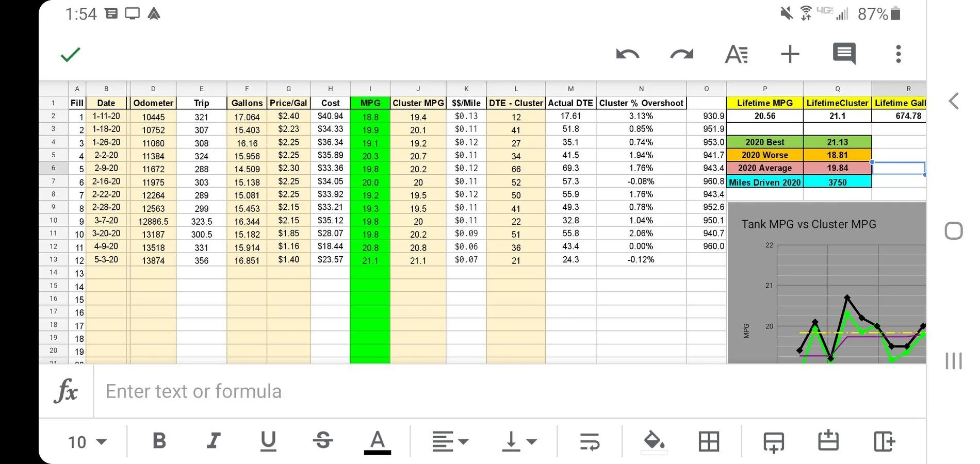Select the Cluster % Overshoot header
Viewport: 980px width, 464px height.
coord(641,103)
